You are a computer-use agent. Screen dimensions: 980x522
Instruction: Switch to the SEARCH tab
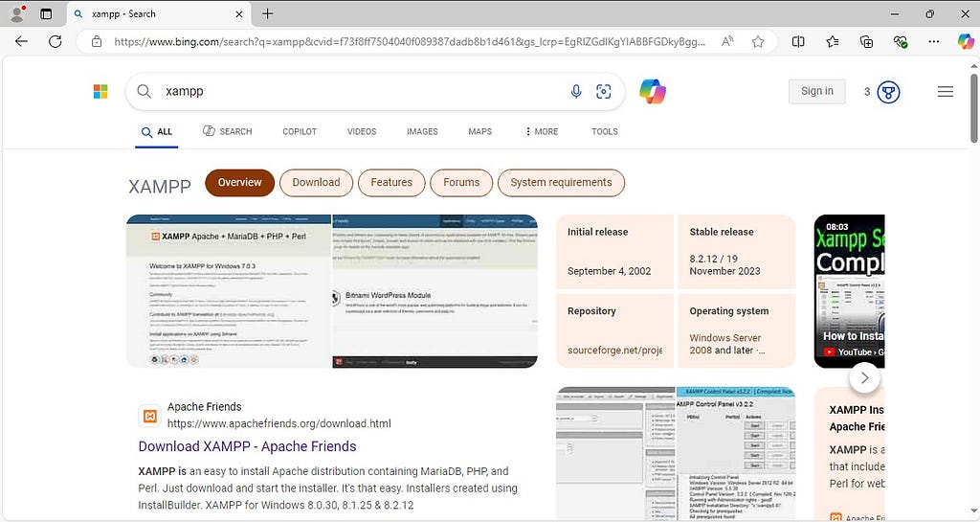[x=228, y=131]
